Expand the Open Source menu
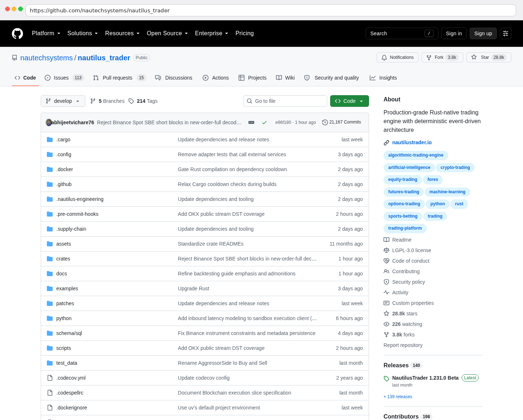This screenshot has height=420, width=523. 167,33
